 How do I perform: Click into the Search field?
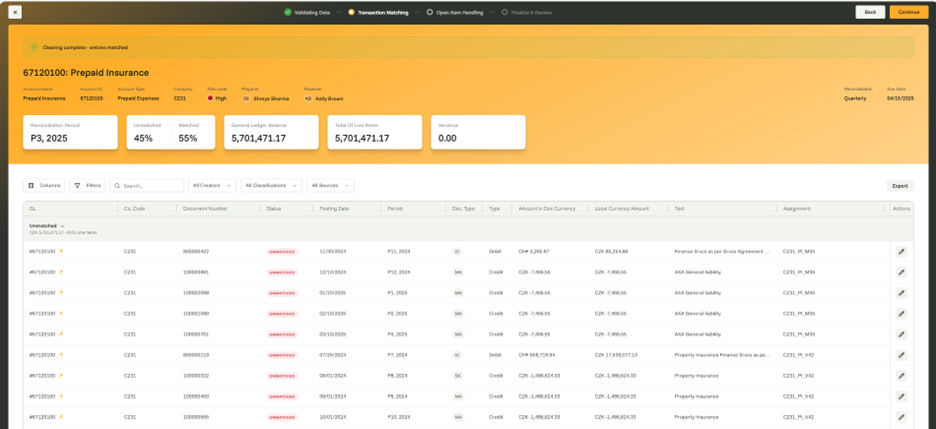coord(150,185)
